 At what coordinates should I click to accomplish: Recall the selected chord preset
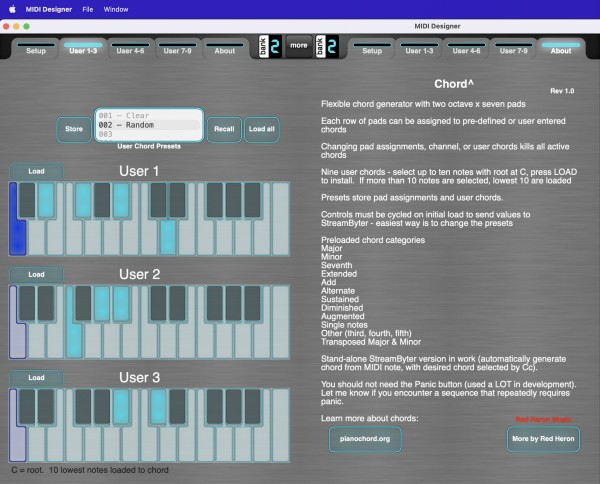pyautogui.click(x=224, y=129)
